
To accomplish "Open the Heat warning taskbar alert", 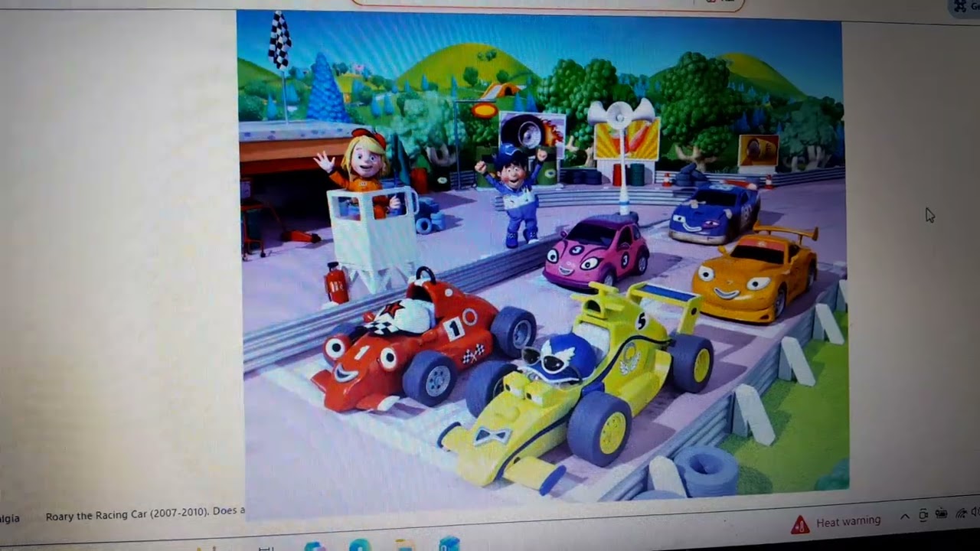I will (835, 523).
